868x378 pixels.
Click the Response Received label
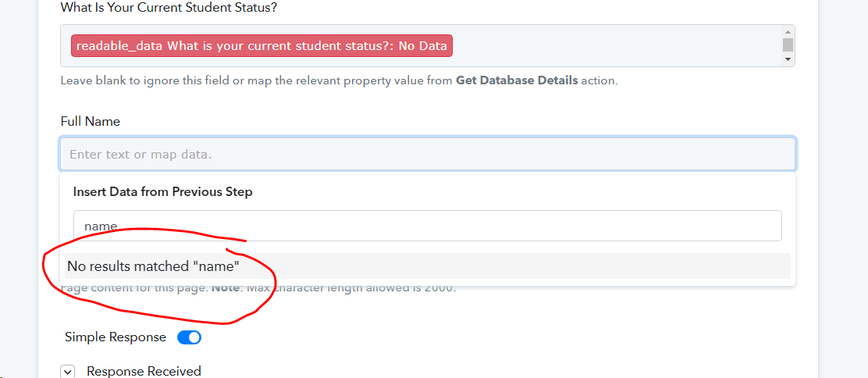coord(144,371)
